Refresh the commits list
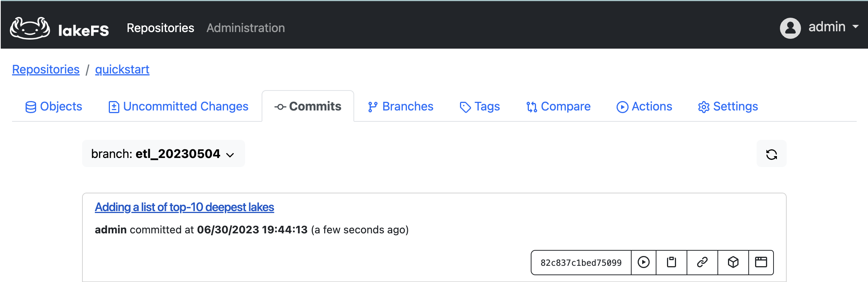This screenshot has height=282, width=868. (771, 154)
